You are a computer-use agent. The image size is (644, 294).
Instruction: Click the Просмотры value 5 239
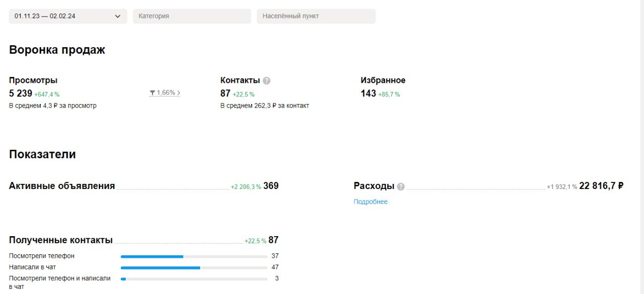21,93
